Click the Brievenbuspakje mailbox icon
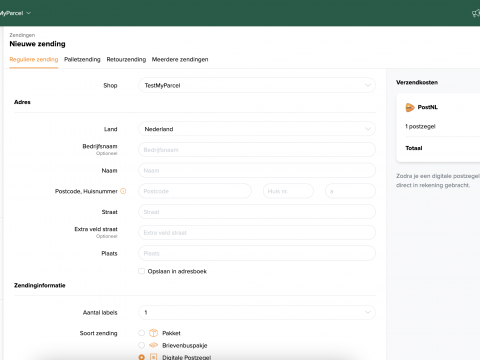The image size is (480, 360). (153, 345)
